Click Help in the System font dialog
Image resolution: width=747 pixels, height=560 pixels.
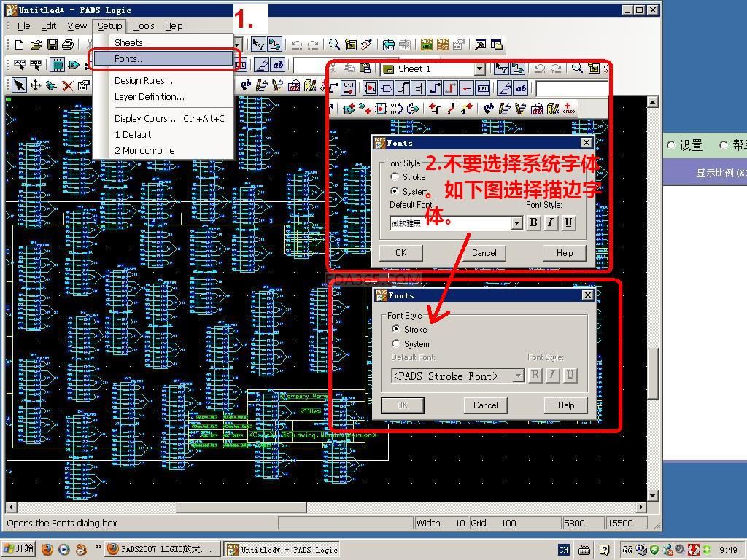565,253
